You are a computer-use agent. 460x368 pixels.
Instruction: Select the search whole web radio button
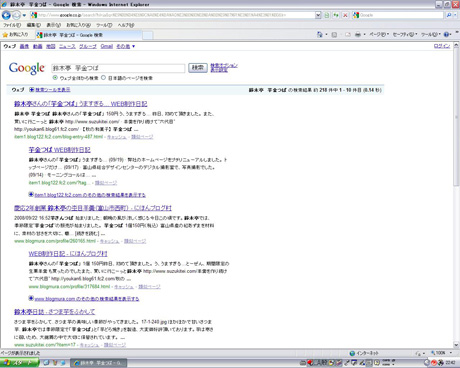click(x=55, y=78)
